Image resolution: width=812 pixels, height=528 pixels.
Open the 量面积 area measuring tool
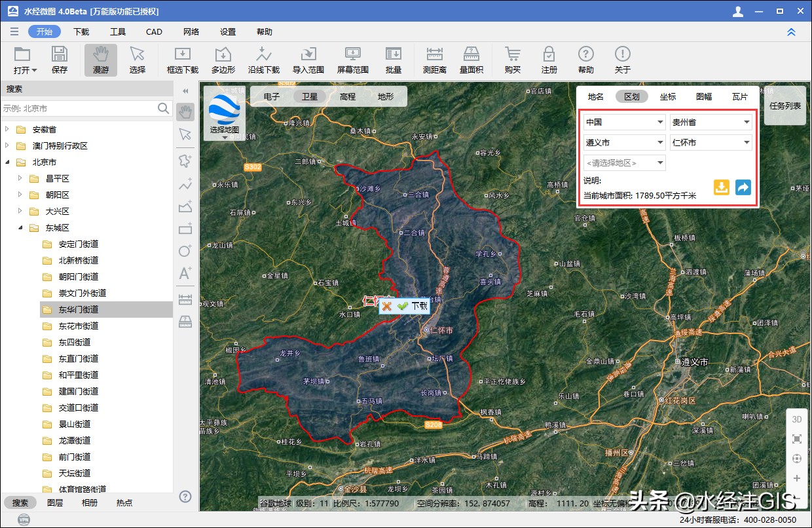tap(471, 55)
